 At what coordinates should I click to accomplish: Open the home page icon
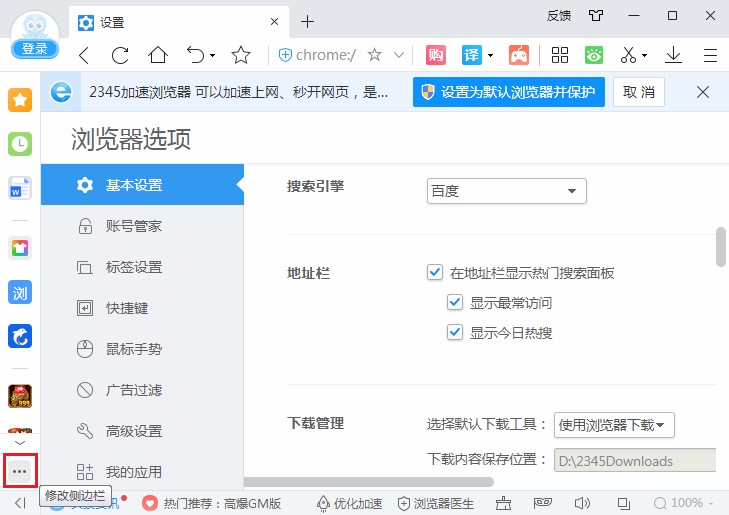pyautogui.click(x=158, y=55)
